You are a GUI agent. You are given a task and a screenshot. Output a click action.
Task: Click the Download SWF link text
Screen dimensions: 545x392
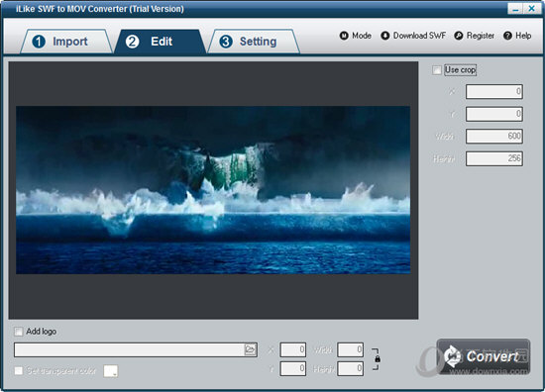click(x=419, y=36)
